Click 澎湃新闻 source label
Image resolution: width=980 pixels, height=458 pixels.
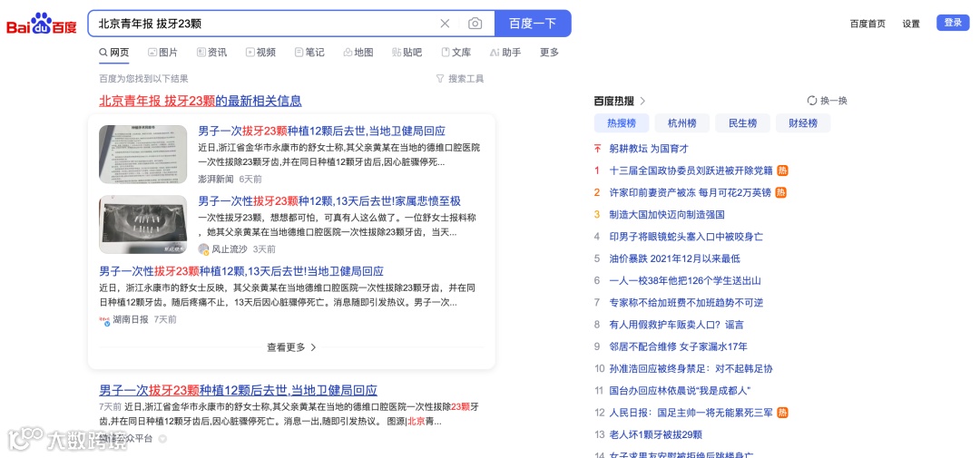coord(216,180)
